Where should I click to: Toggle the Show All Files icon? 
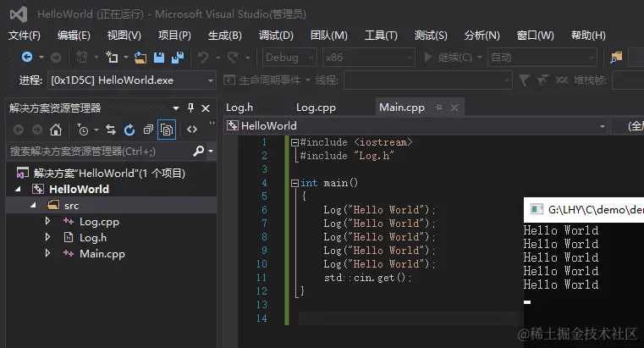(x=167, y=130)
